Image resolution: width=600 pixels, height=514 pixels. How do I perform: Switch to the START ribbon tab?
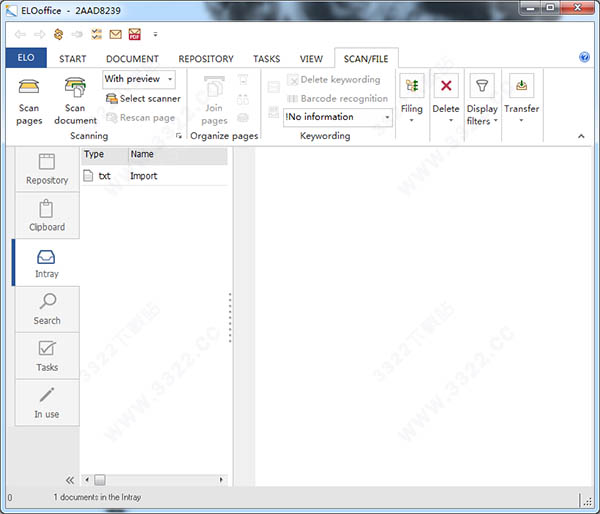[x=72, y=59]
